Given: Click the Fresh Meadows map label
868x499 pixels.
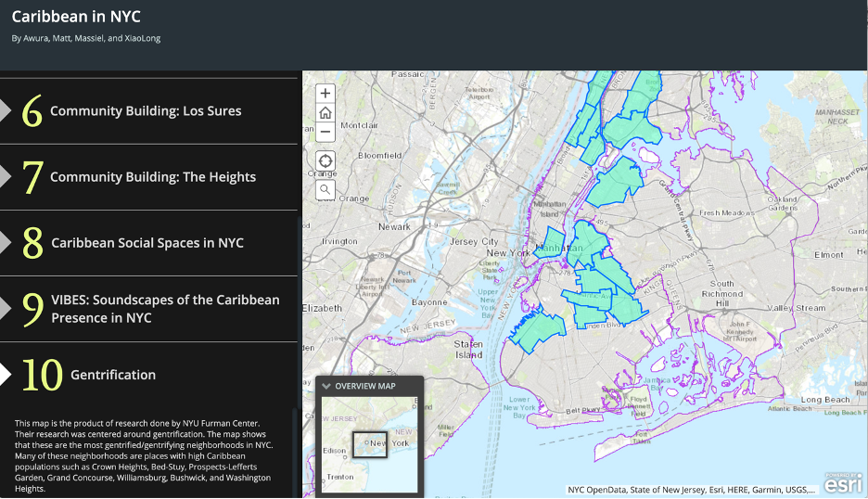Looking at the screenshot, I should (x=727, y=212).
